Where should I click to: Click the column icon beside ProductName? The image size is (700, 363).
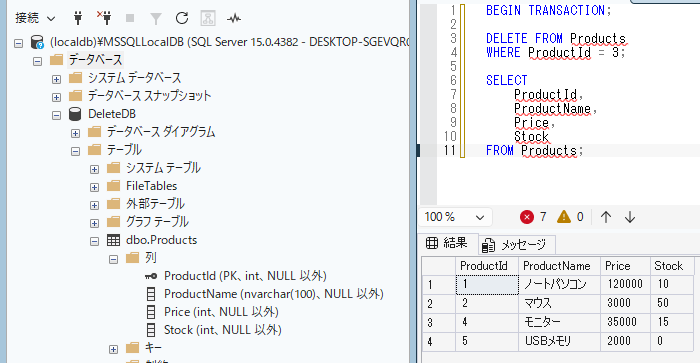pos(151,294)
